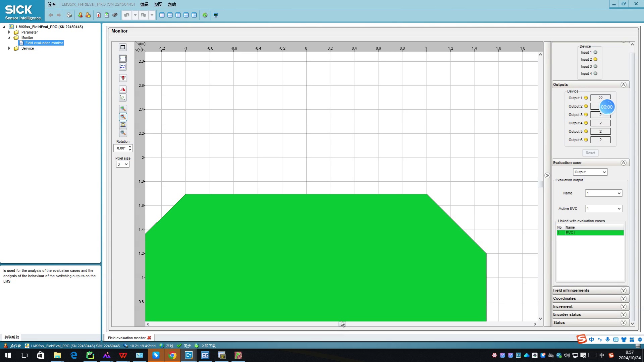The height and width of the screenshot is (362, 644).
Task: Click the green help question mark icon
Action: (205, 15)
